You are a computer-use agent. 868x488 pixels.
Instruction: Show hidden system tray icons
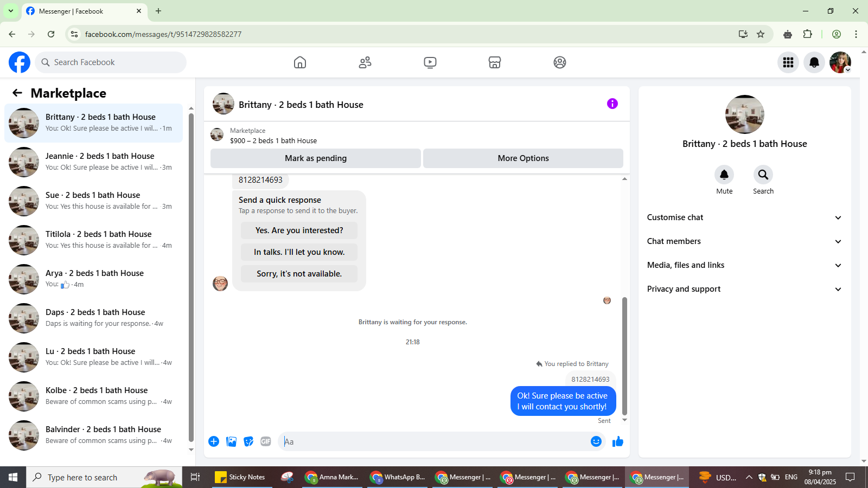(749, 477)
